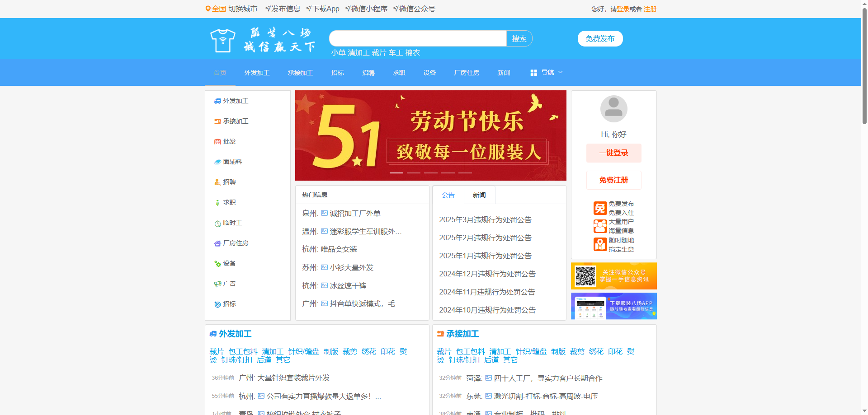
Task: Go to 求职 in the navigation bar
Action: (399, 72)
